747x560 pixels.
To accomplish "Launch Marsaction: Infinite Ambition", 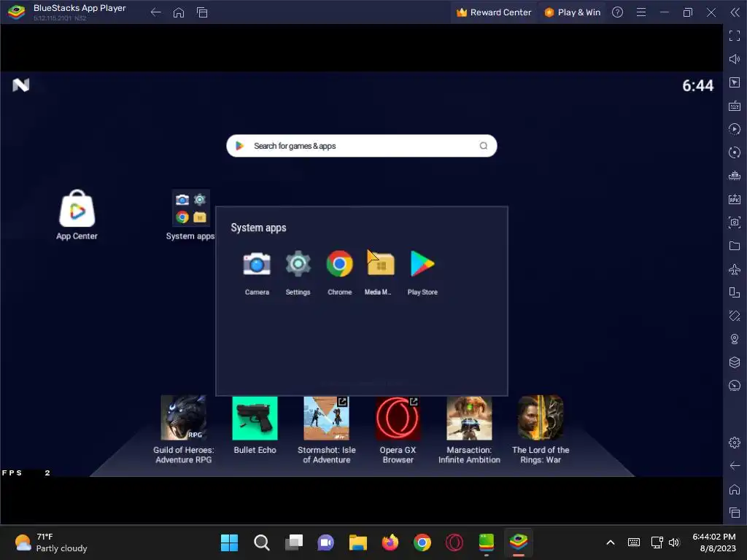I will [469, 418].
